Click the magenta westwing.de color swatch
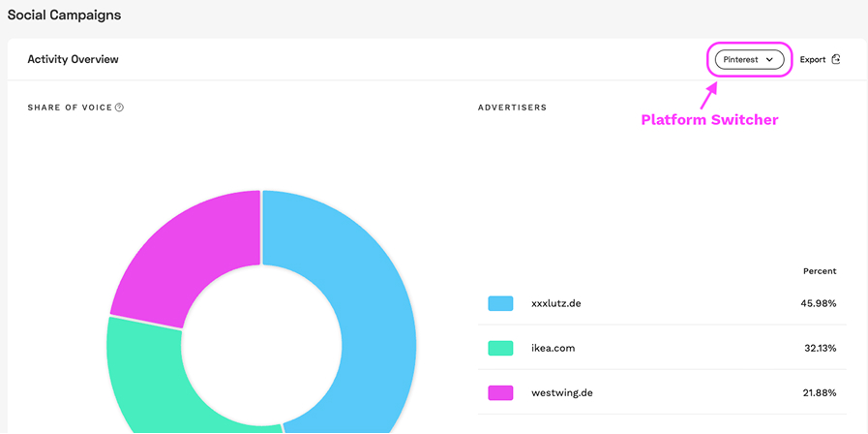This screenshot has height=434, width=868. click(500, 393)
